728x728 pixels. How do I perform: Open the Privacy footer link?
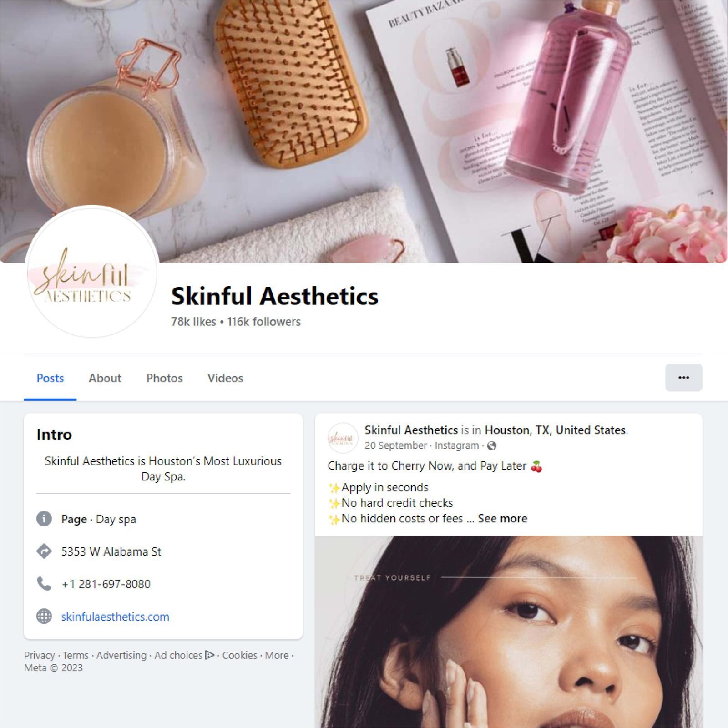(39, 655)
